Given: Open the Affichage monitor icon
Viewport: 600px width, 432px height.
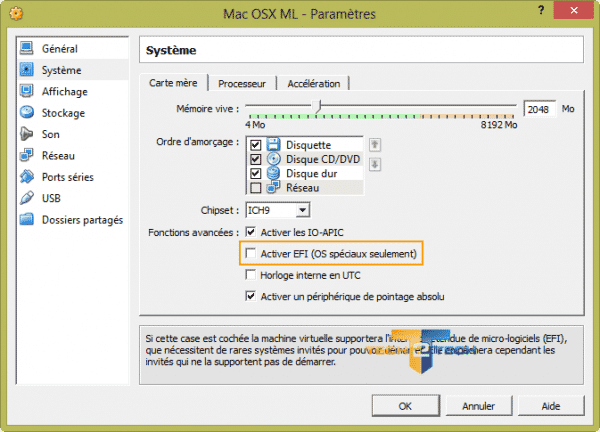Looking at the screenshot, I should pos(26,91).
